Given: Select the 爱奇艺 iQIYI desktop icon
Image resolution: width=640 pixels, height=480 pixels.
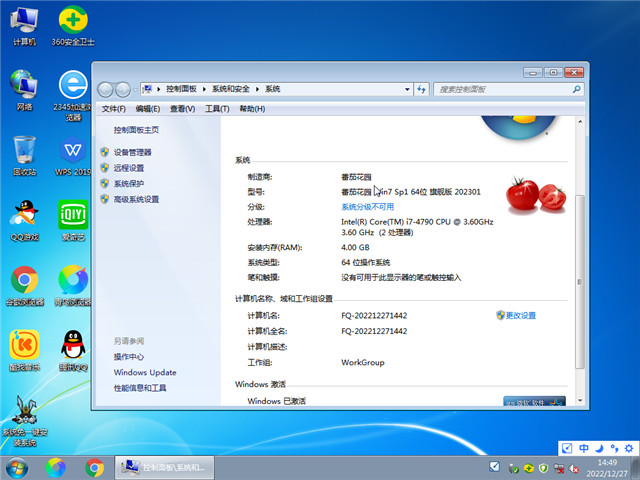Looking at the screenshot, I should tap(73, 220).
